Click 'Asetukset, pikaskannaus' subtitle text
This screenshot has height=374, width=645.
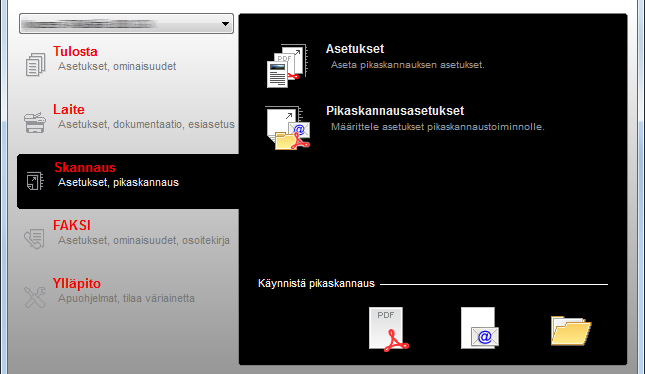[118, 183]
